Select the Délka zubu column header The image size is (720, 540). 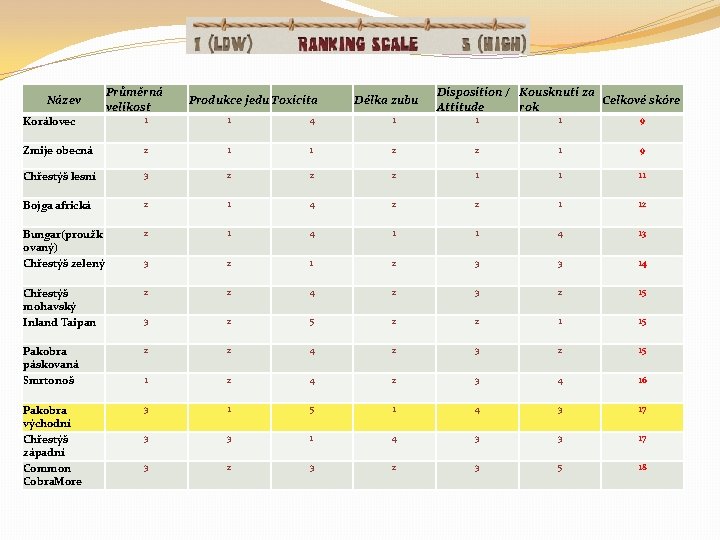coord(394,100)
